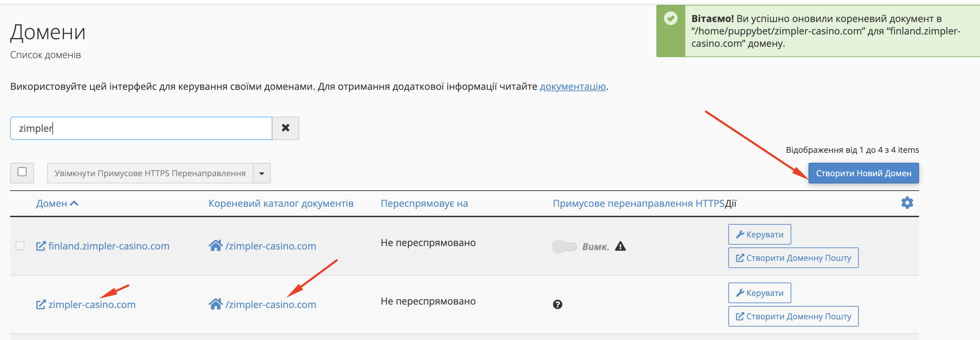
Task: Click warning triangle icon in finland row
Action: (x=621, y=246)
